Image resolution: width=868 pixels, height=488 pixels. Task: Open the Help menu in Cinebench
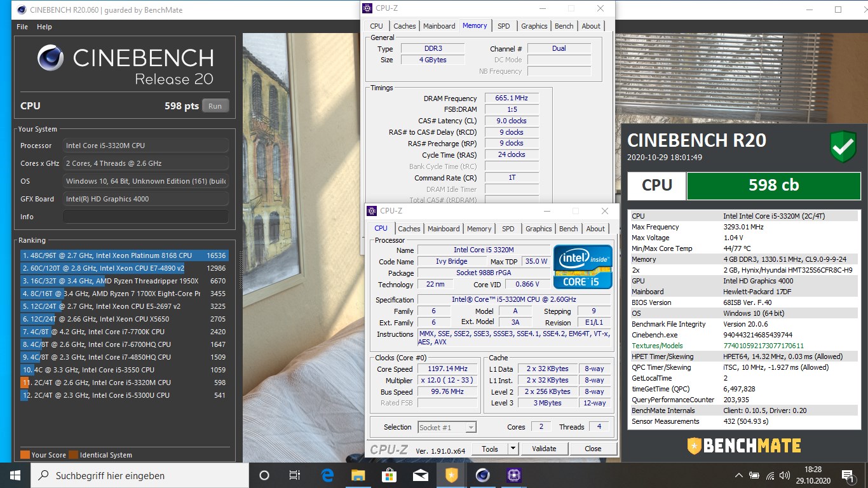click(x=44, y=27)
